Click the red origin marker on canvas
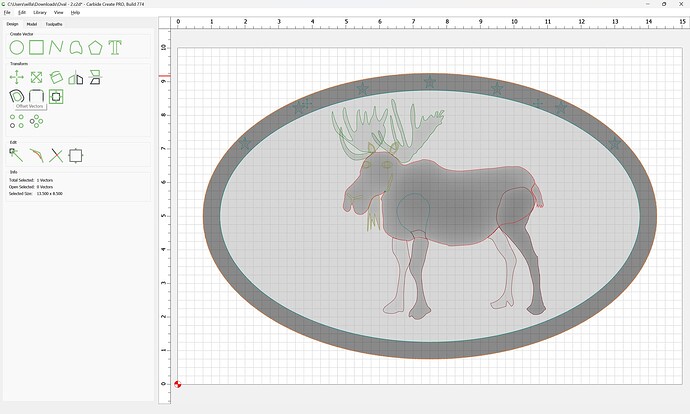The width and height of the screenshot is (690, 414). click(x=177, y=384)
